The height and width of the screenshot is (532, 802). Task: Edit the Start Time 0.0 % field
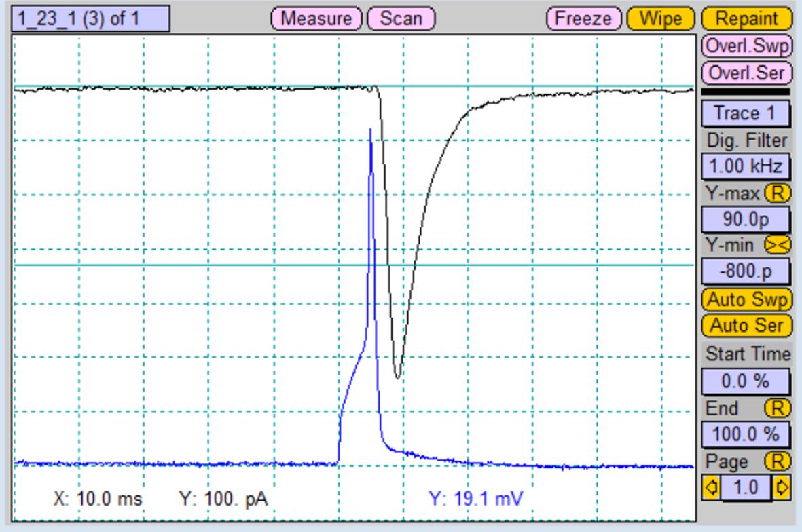click(x=745, y=381)
